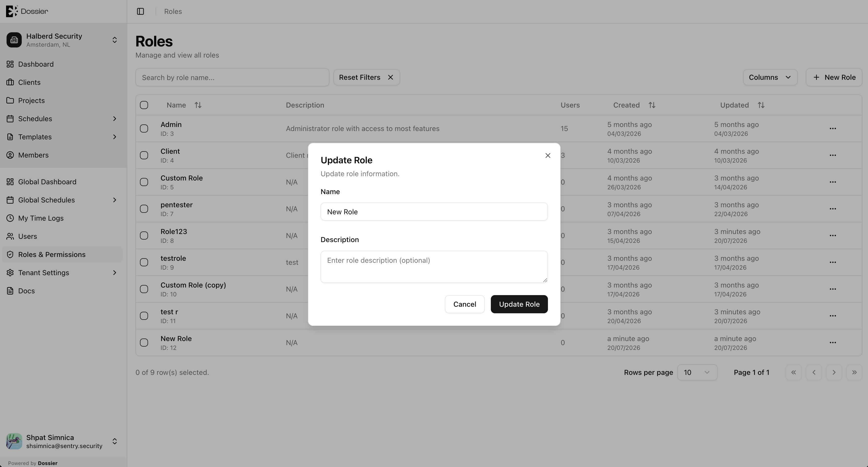Open row actions menu for pentester role

coord(833,209)
